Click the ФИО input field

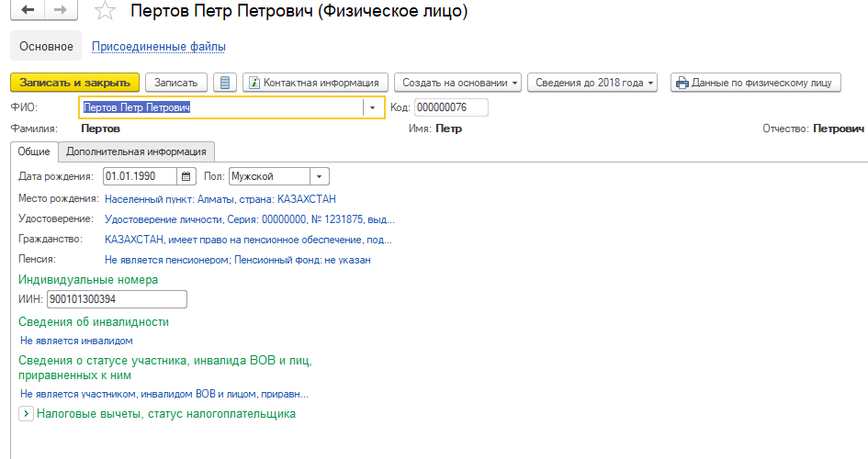pyautogui.click(x=221, y=107)
